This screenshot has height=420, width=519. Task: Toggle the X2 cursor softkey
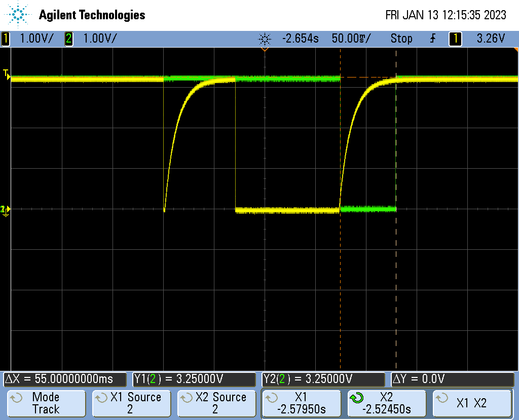click(386, 403)
